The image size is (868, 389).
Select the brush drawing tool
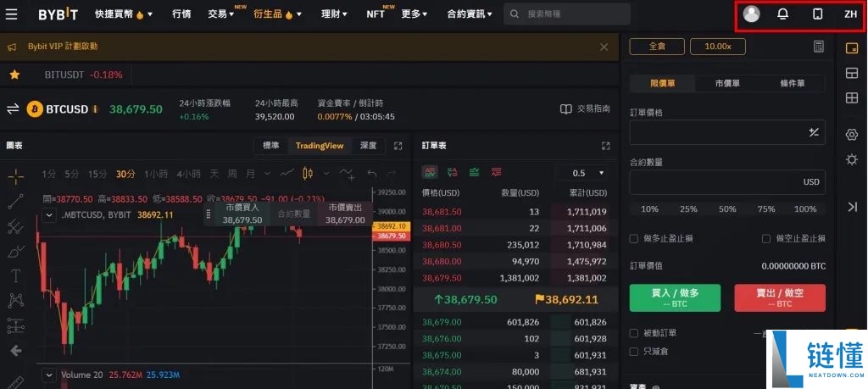[x=15, y=252]
